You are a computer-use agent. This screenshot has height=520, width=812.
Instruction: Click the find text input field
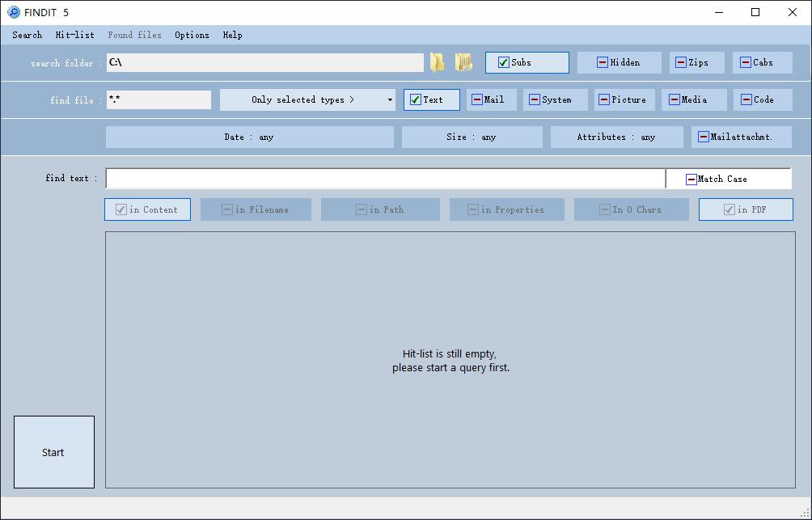[385, 179]
